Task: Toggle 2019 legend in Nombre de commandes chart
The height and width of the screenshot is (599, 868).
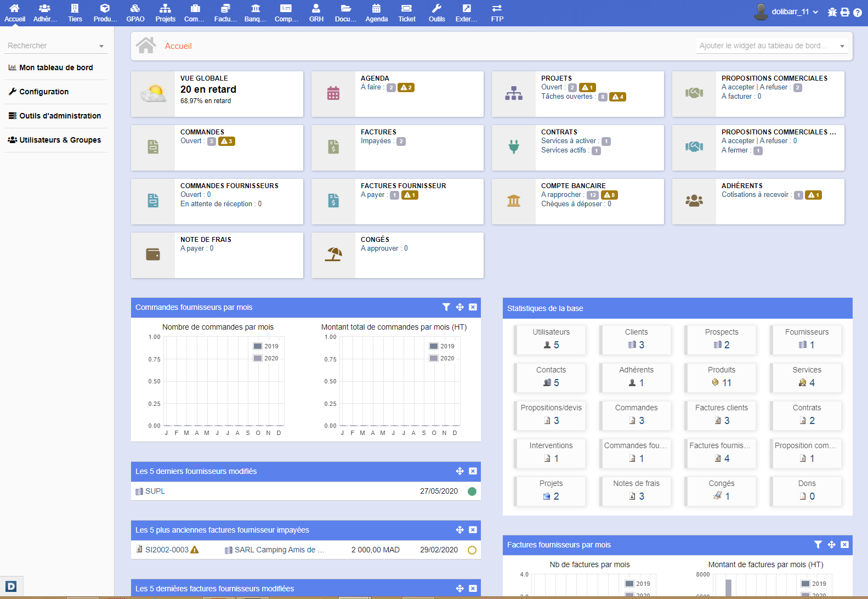Action: click(x=265, y=346)
